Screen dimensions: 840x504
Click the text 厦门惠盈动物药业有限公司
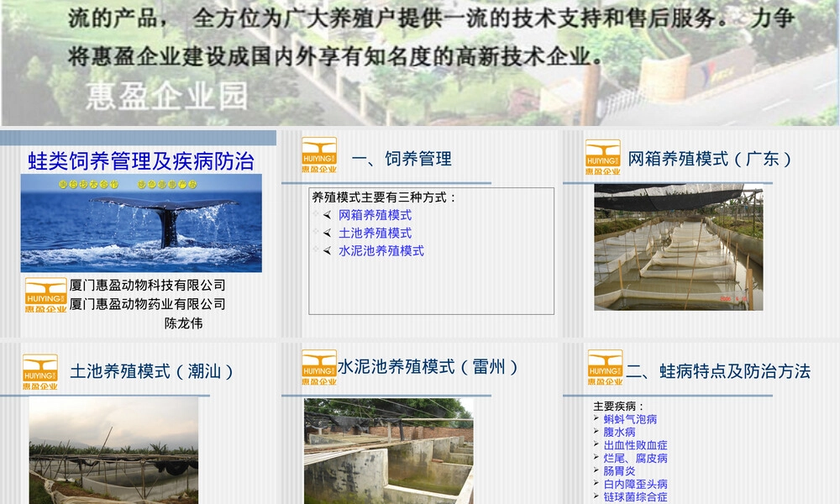(x=147, y=304)
